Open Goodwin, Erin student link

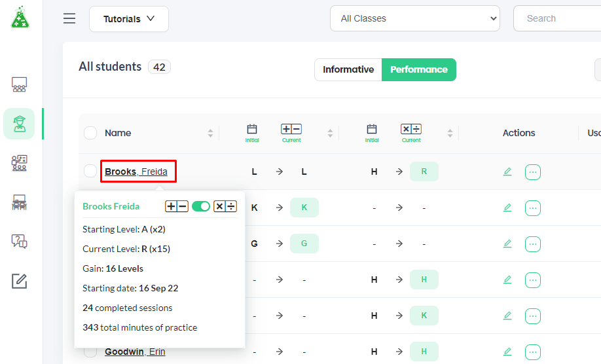pos(135,352)
